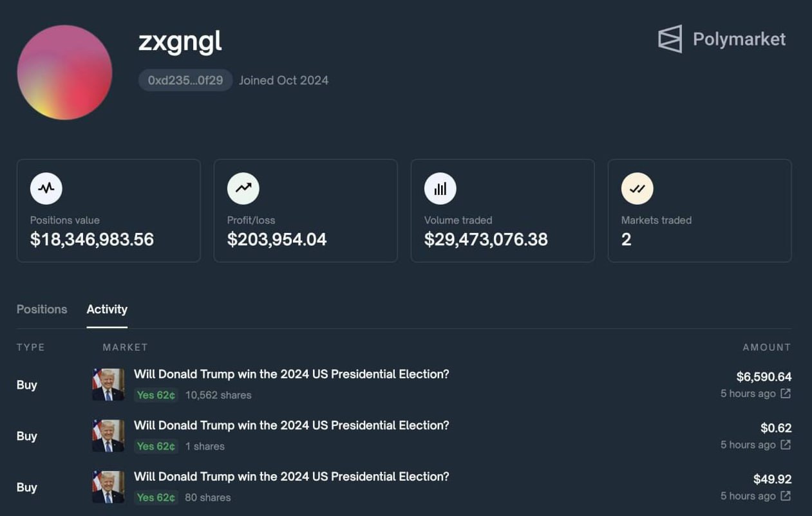Click Trump thumbnail in the $49.92 row
Screen dimensions: 812x516
tap(108, 487)
